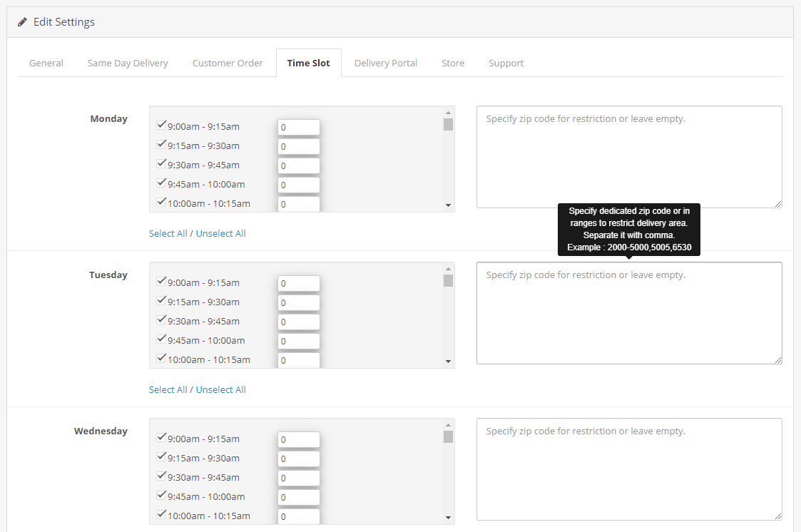Click Monday 9:00am - 9:15am quantity field
This screenshot has width=801, height=532.
(x=299, y=127)
